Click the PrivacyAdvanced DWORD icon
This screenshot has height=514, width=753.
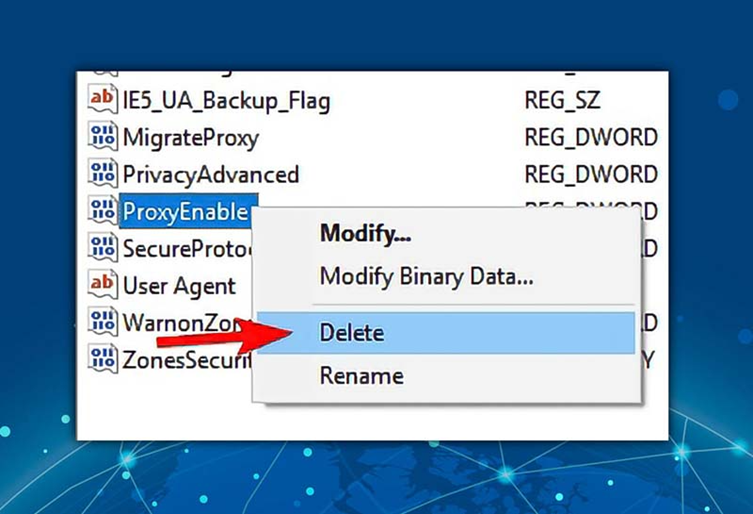point(102,174)
